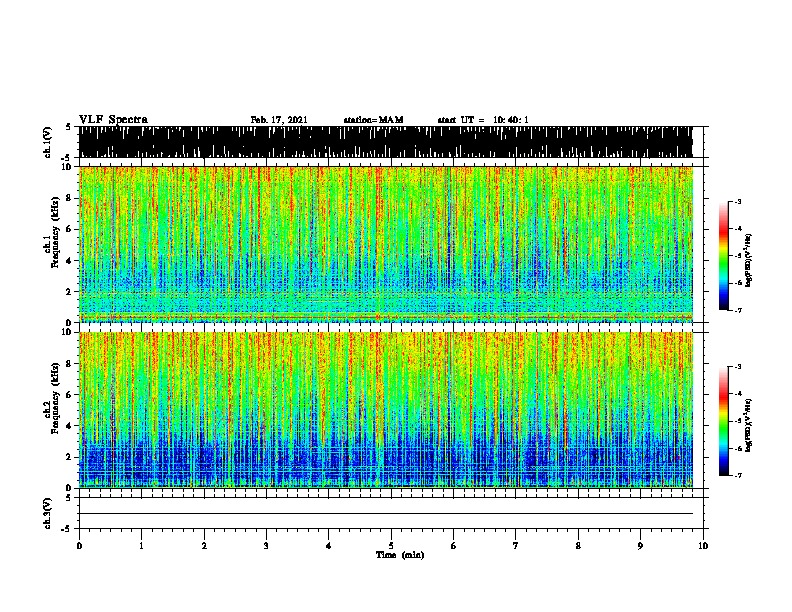
Task: Click the 4 kHz tick on ch.2 axis
Action: click(x=69, y=426)
